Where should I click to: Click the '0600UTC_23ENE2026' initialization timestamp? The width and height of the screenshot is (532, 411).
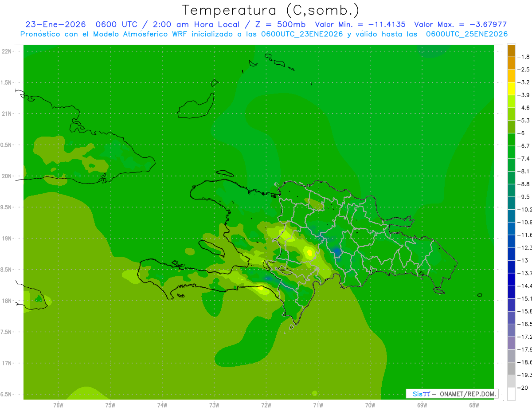[302, 34]
